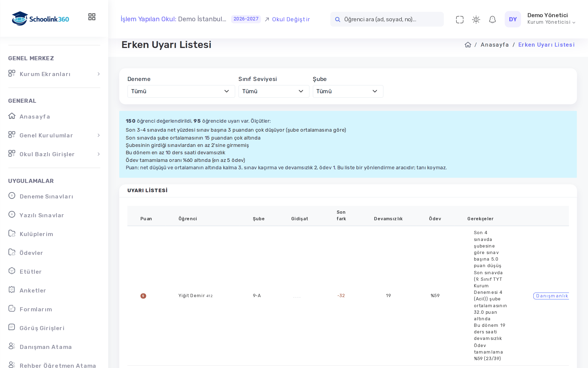Viewport: 588px width, 368px height.
Task: Click Anasayfa in the breadcrumb
Action: coord(495,45)
